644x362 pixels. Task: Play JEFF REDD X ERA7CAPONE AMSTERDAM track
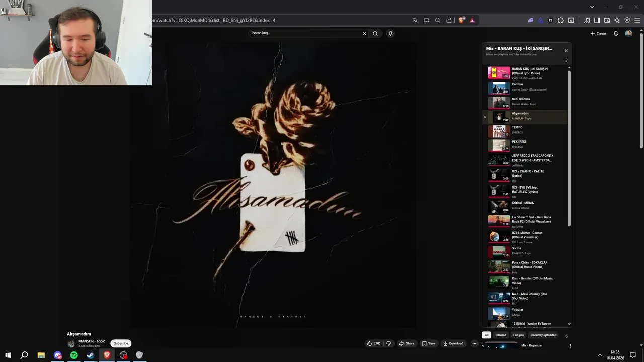[525, 160]
